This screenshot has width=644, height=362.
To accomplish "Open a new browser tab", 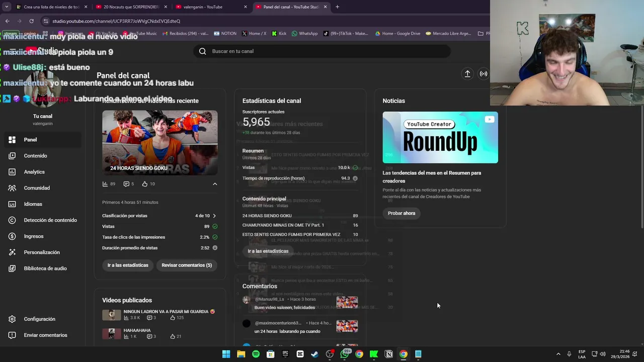I will (x=337, y=7).
